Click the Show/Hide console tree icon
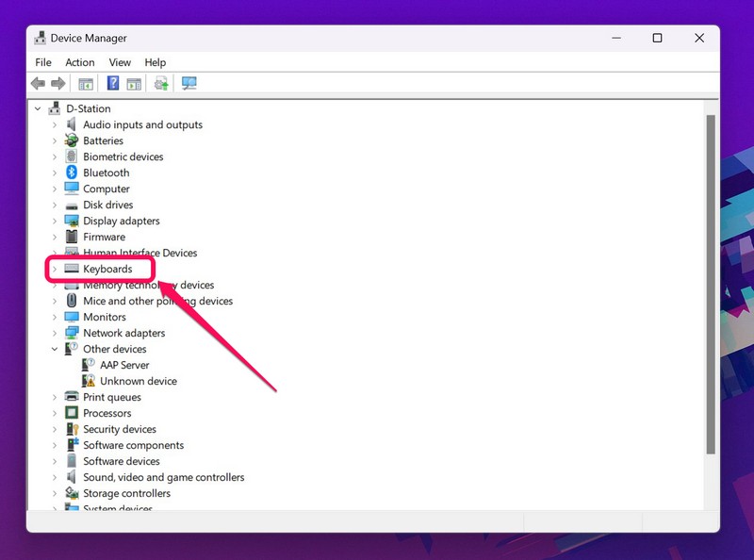The width and height of the screenshot is (754, 560). point(86,84)
